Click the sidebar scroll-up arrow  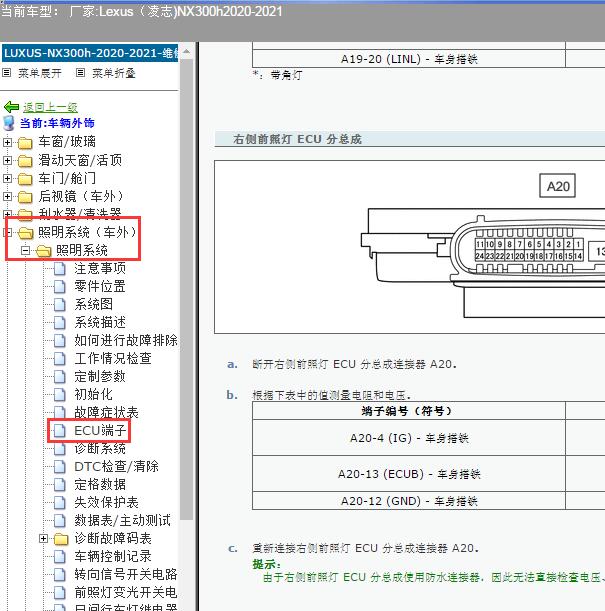point(187,52)
